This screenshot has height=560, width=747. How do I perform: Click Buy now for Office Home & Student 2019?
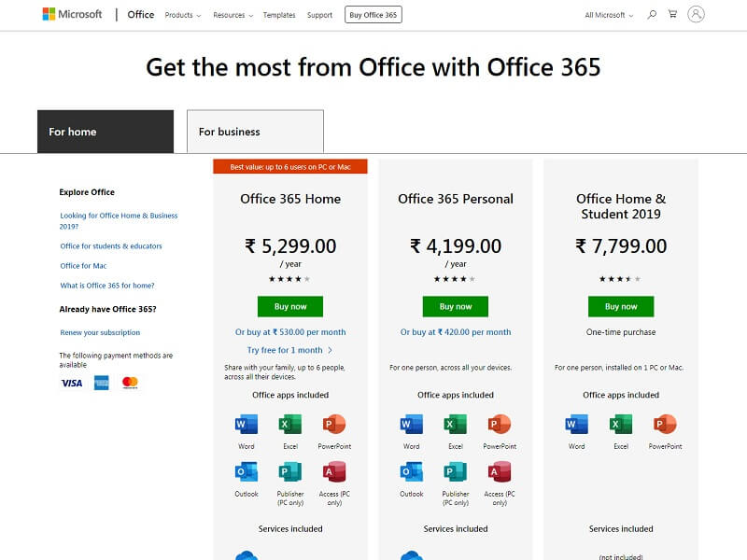pyautogui.click(x=621, y=307)
